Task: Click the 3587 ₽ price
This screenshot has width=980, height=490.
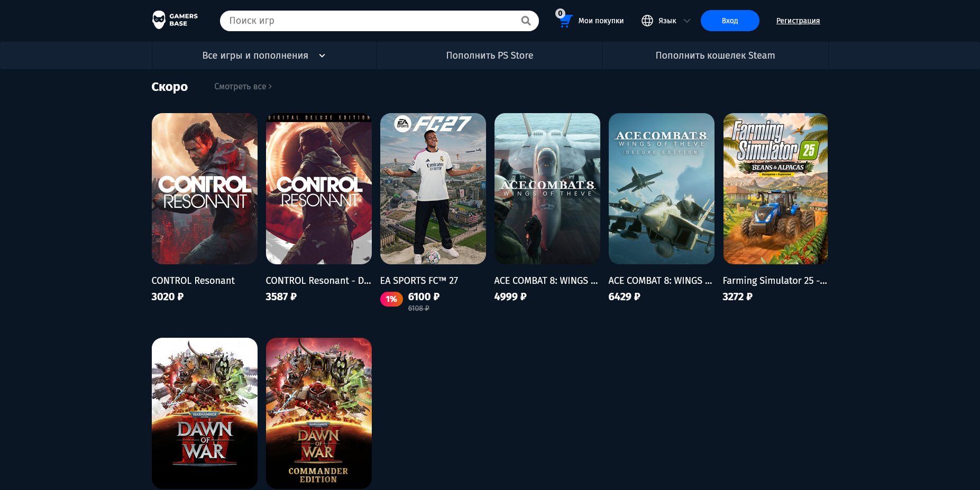Action: (281, 297)
